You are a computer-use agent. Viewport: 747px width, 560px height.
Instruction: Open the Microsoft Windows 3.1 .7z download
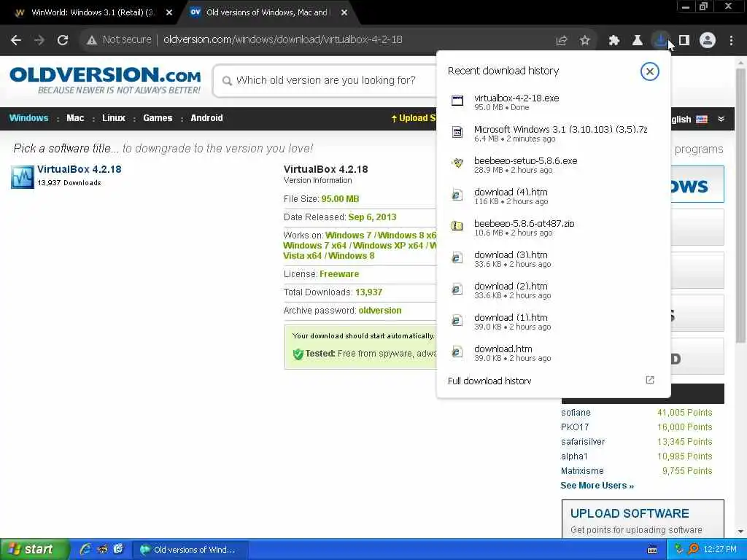click(554, 134)
